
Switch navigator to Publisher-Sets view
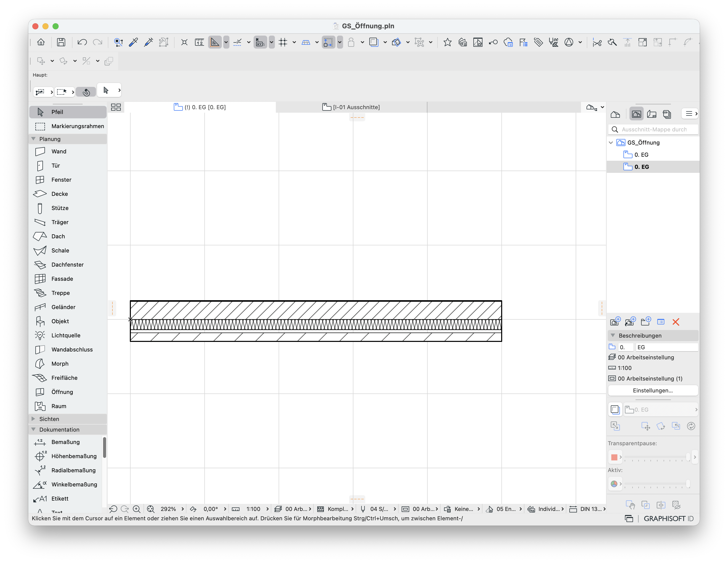[667, 114]
